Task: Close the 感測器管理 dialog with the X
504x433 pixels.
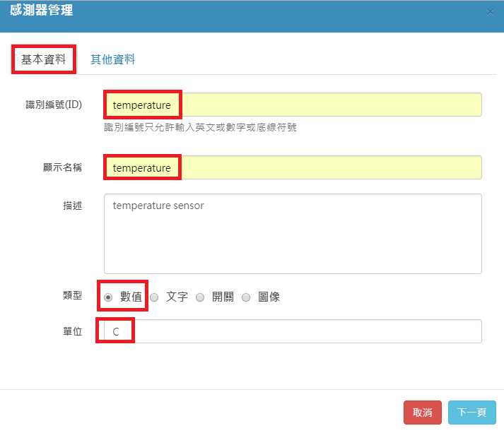Action: (x=491, y=12)
